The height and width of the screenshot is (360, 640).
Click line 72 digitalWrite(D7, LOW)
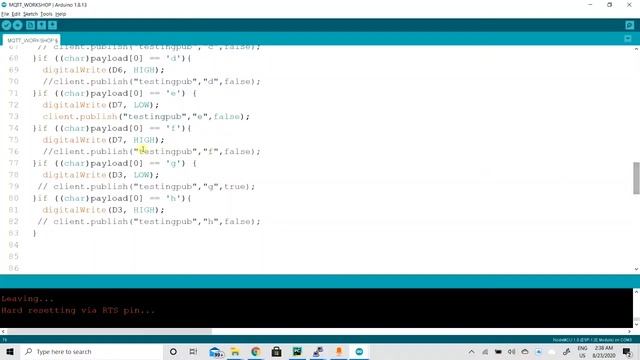click(101, 105)
